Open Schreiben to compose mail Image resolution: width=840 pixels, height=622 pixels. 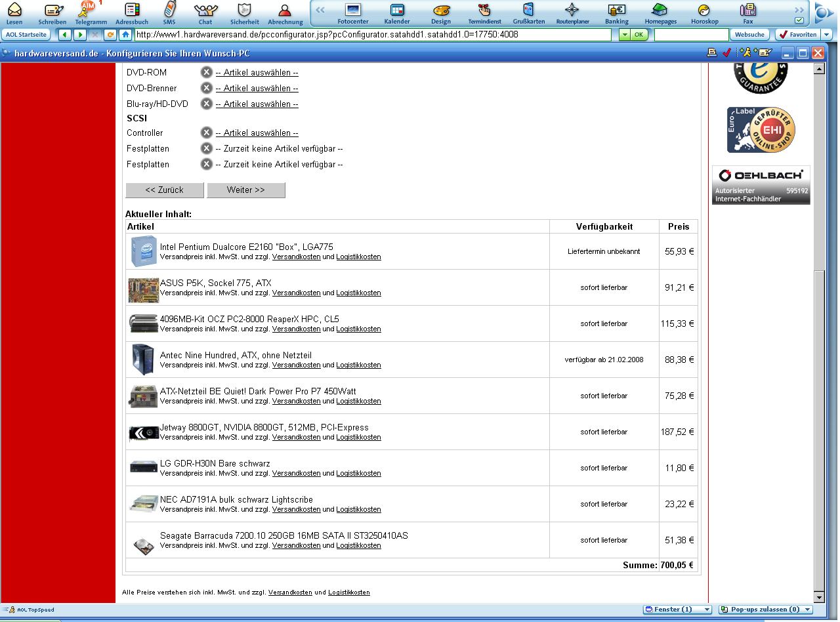(52, 12)
